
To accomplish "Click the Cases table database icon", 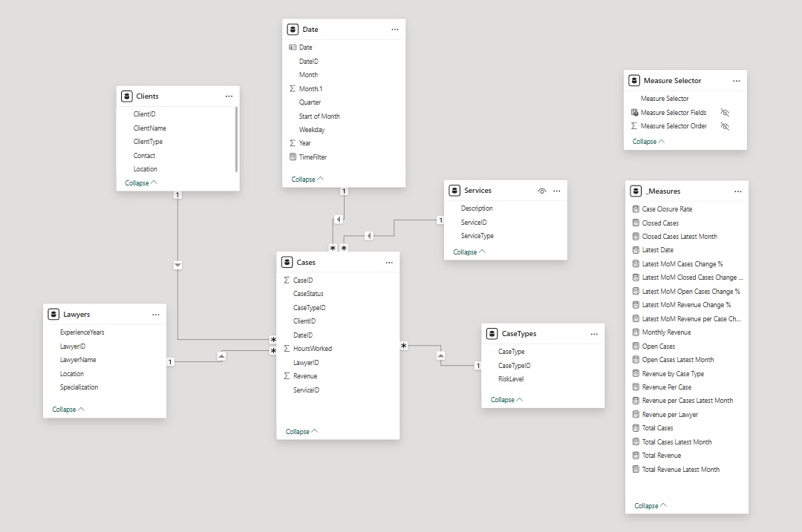I will coord(287,263).
